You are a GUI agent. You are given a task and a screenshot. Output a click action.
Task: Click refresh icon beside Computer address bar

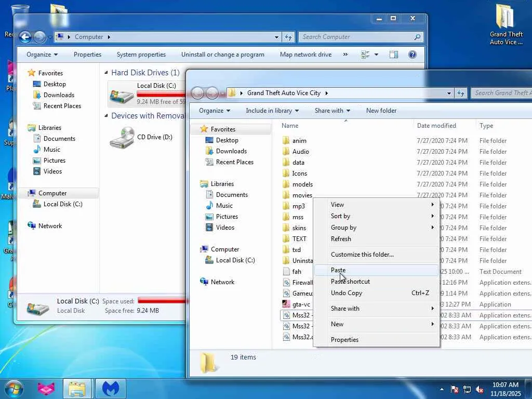288,37
